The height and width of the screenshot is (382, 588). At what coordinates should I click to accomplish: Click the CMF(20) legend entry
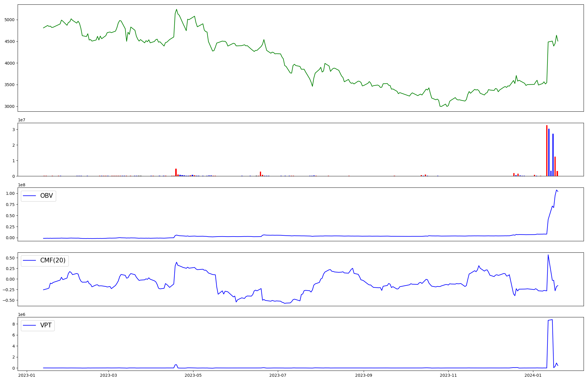(x=53, y=261)
